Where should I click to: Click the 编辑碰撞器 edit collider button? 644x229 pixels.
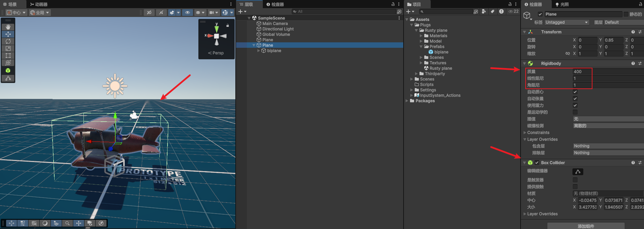click(578, 172)
